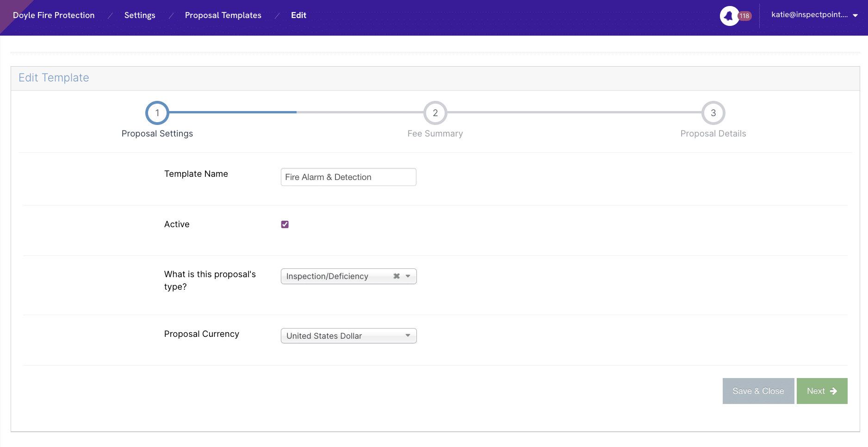
Task: Click the 118 notification count badge
Action: [x=744, y=16]
